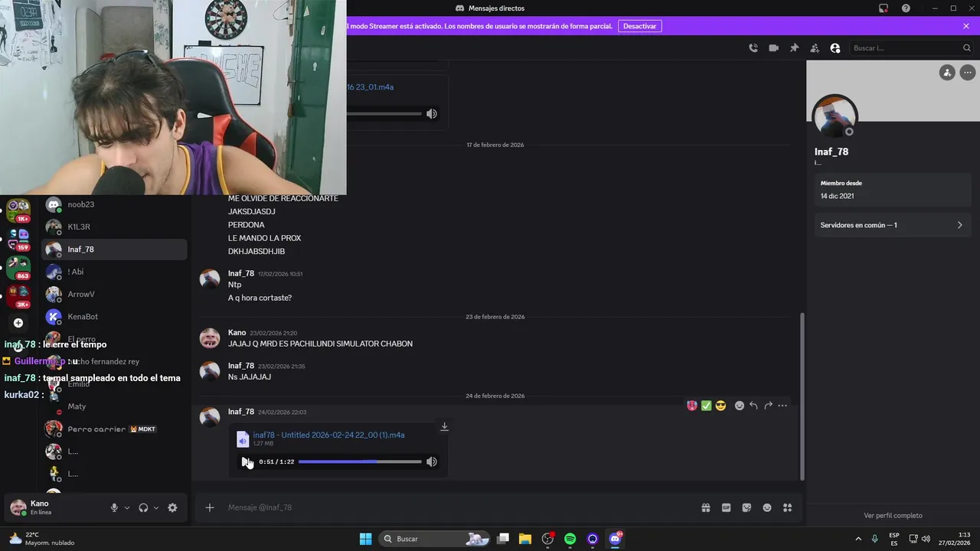Open Perro carrier MDKT direct message
This screenshot has width=980, height=551.
(115, 429)
